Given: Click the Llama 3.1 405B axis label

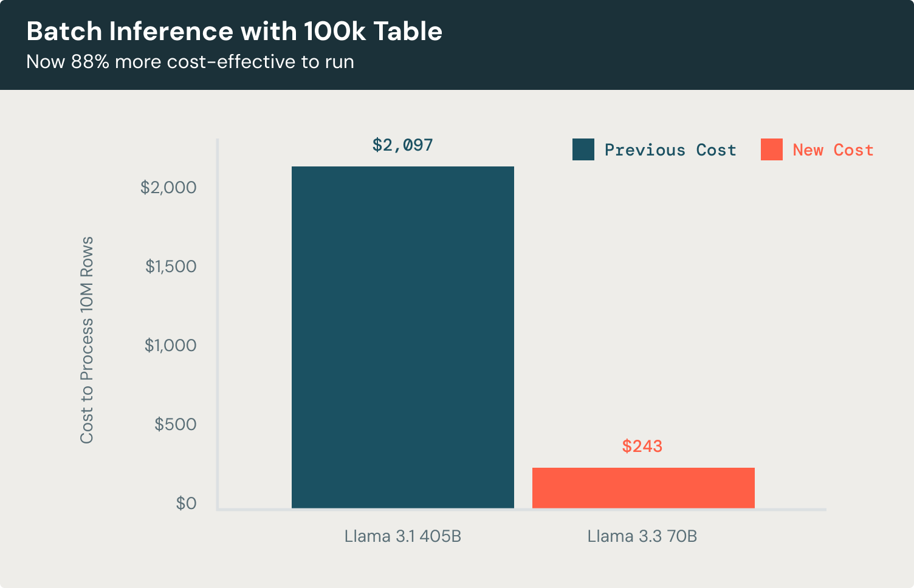Looking at the screenshot, I should [402, 536].
